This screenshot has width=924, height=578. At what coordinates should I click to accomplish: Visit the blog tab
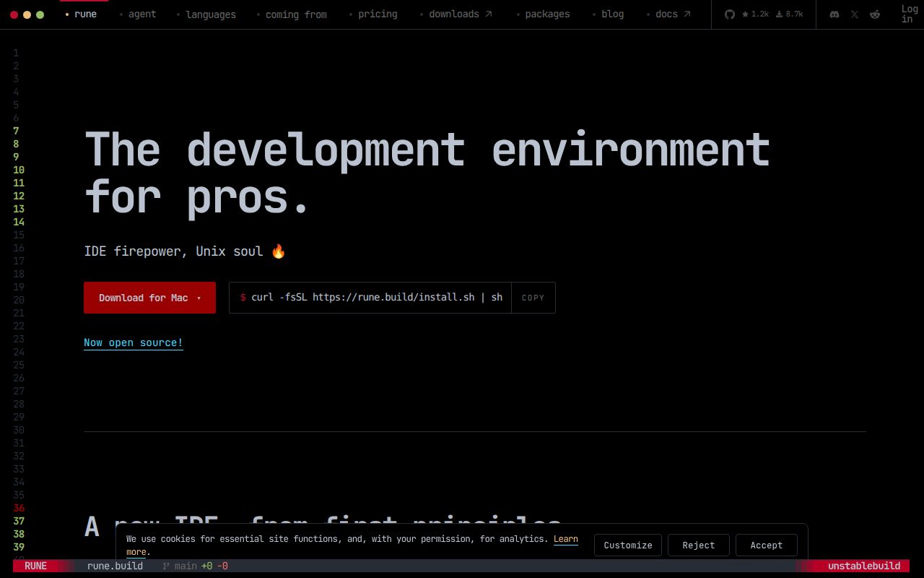click(x=608, y=14)
